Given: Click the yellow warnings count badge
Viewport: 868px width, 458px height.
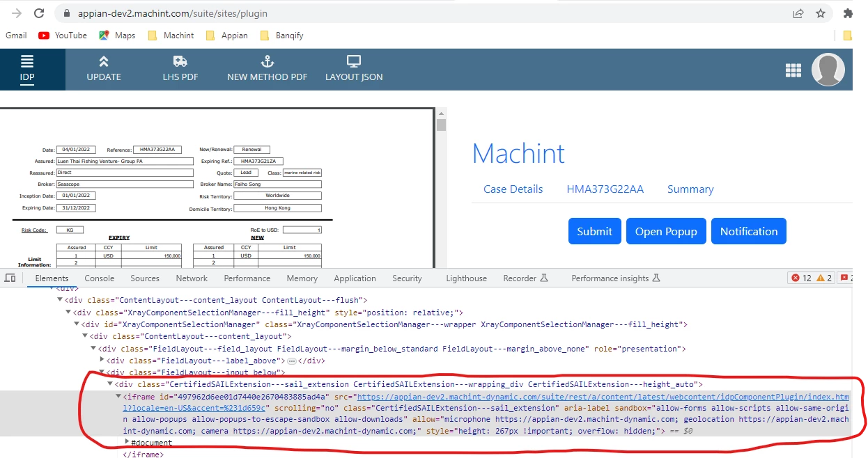Looking at the screenshot, I should click(x=824, y=278).
